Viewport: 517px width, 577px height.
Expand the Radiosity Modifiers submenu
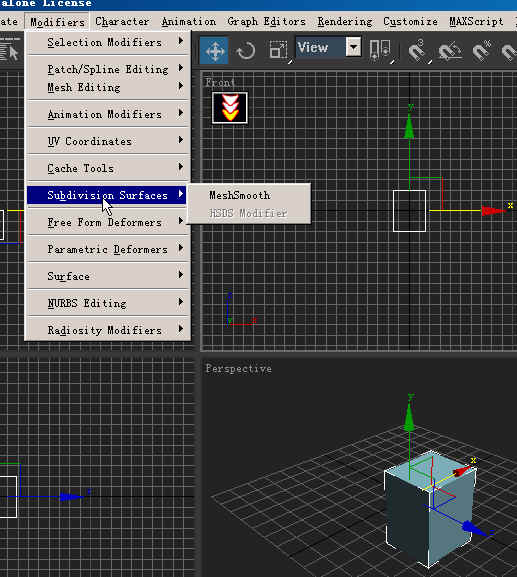pos(108,330)
